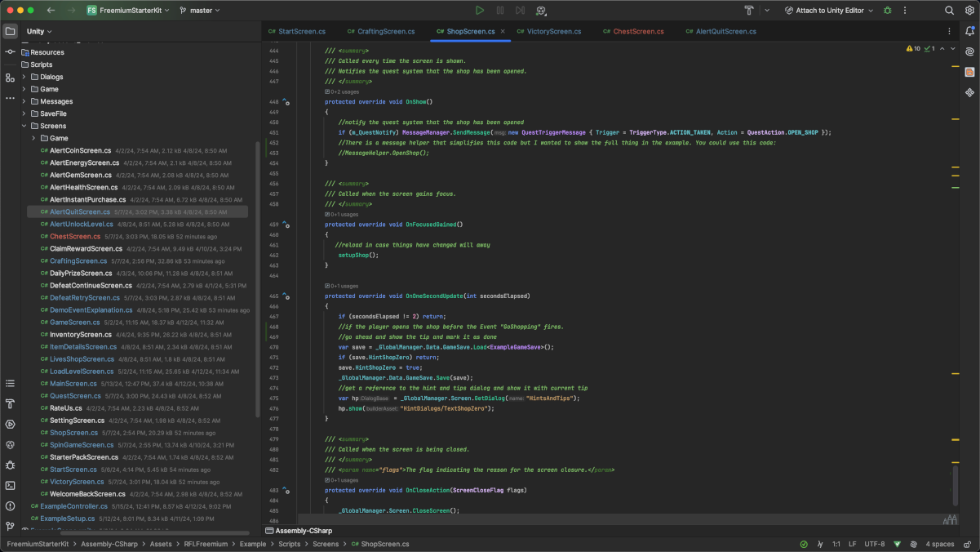
Task: Open the Terminal tool window
Action: point(10,485)
